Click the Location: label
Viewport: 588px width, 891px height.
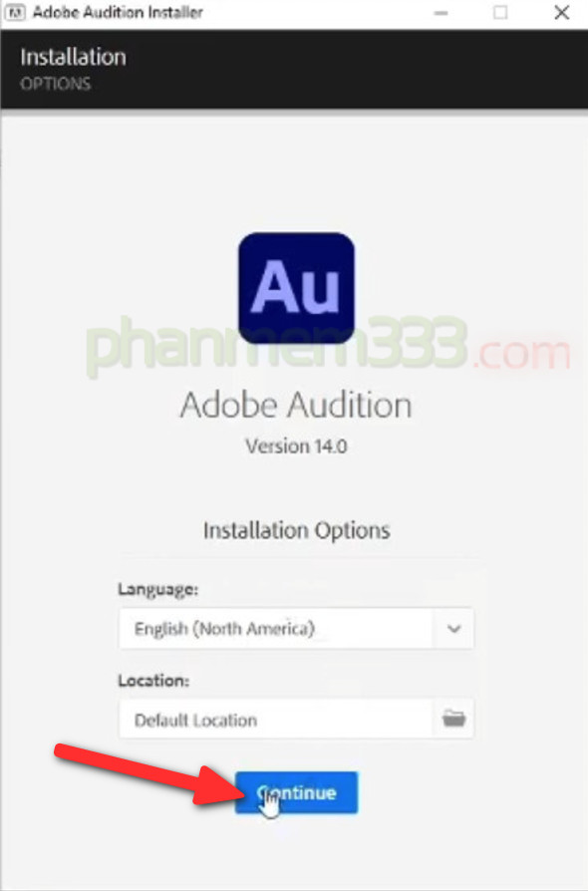(x=153, y=680)
